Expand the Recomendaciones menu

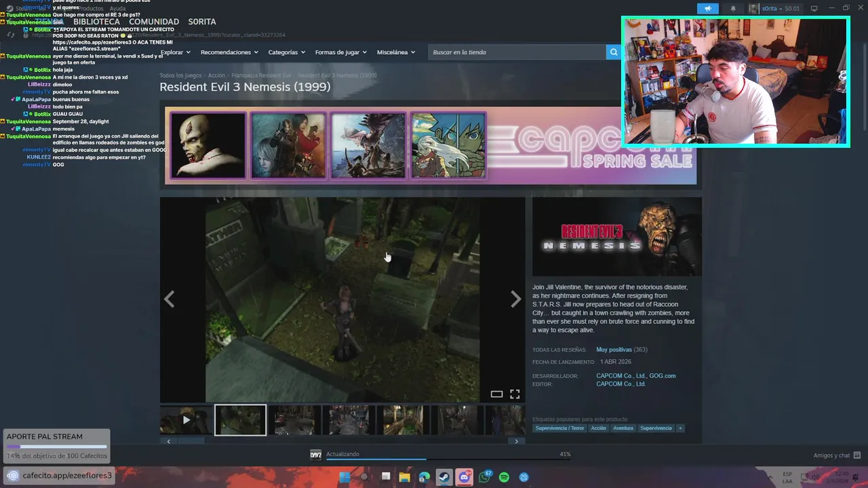(x=229, y=52)
